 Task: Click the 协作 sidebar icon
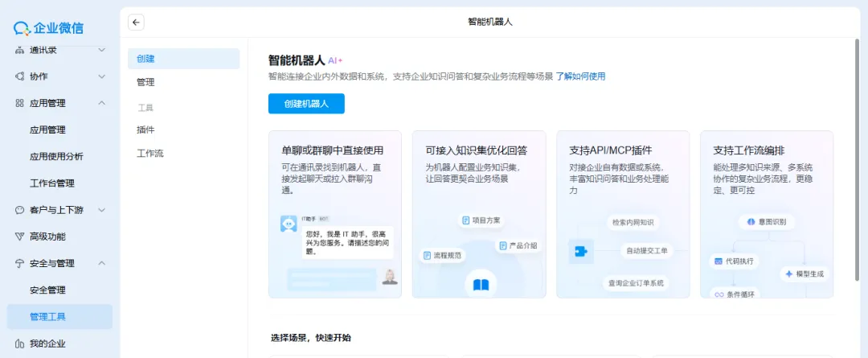tap(19, 76)
